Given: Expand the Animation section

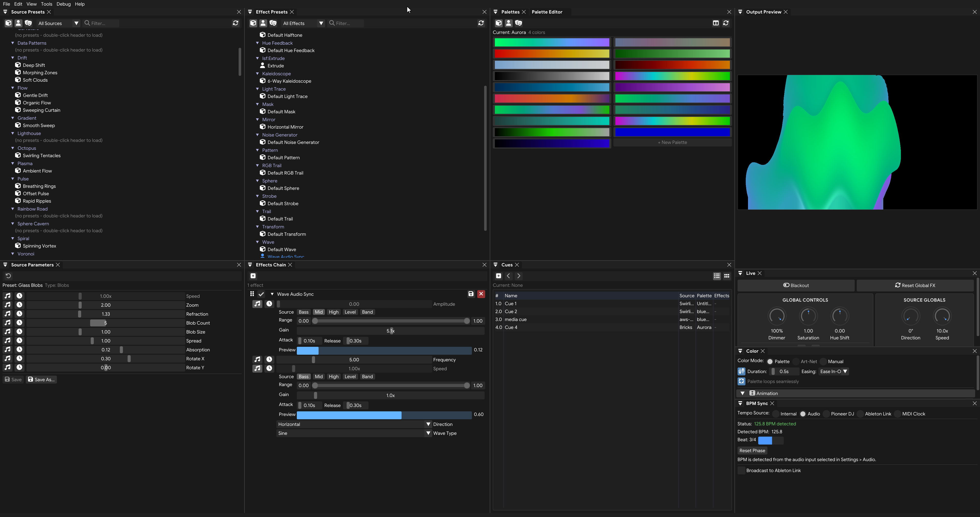Looking at the screenshot, I should (x=856, y=393).
